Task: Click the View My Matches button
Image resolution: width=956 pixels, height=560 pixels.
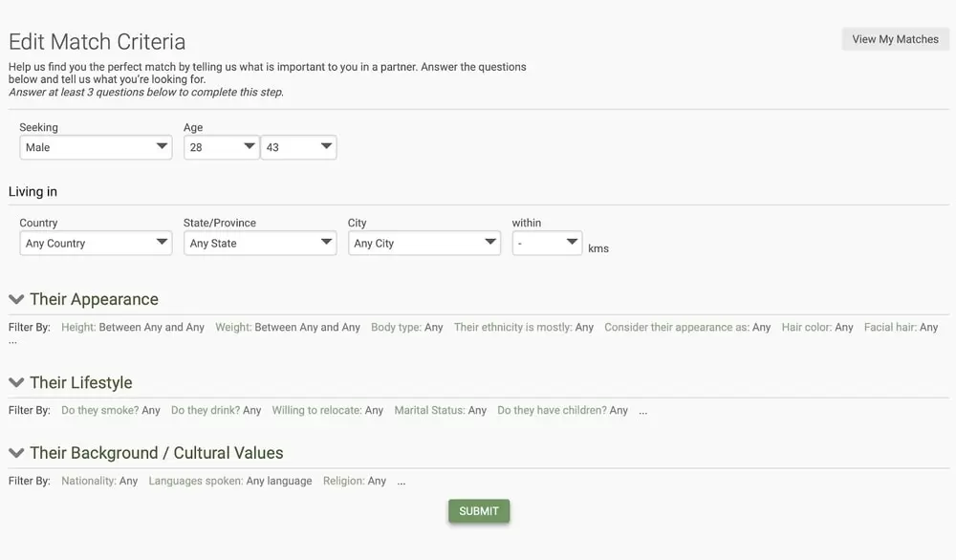Action: point(895,39)
